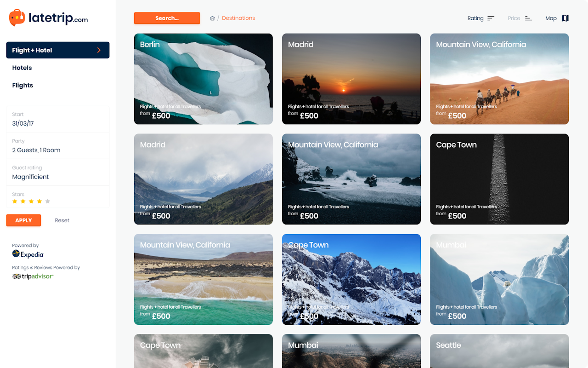Select the fourth star rating

coord(40,201)
